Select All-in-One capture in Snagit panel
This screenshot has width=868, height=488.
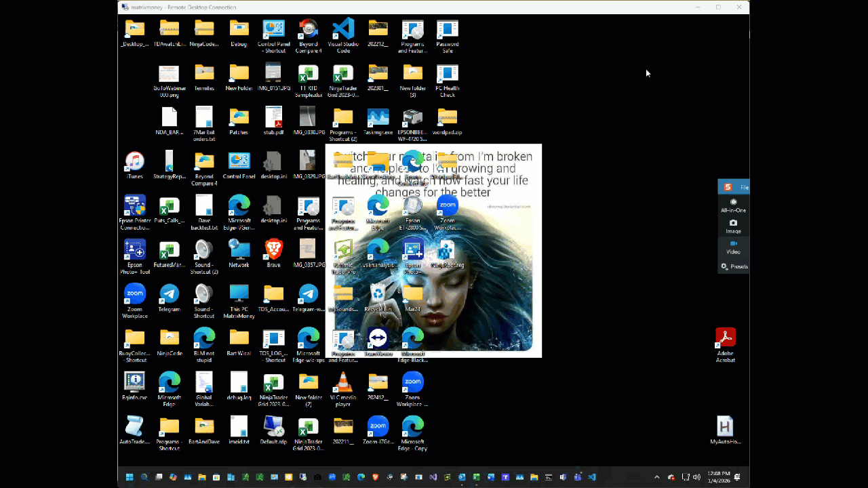click(x=733, y=205)
